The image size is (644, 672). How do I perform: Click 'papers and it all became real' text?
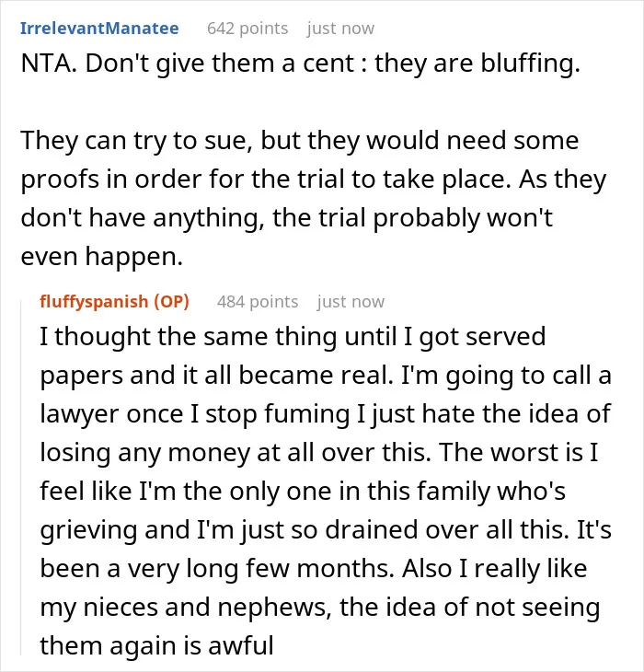[216, 376]
